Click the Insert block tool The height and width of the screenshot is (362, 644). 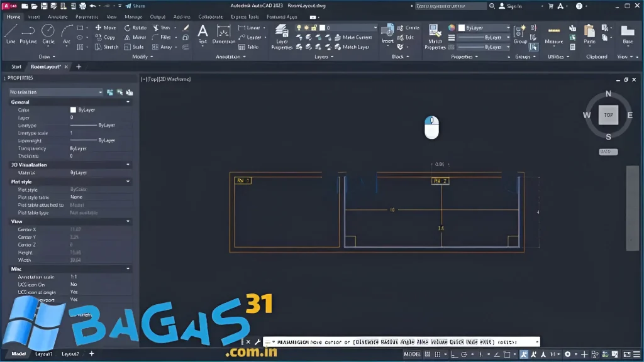coord(387,34)
